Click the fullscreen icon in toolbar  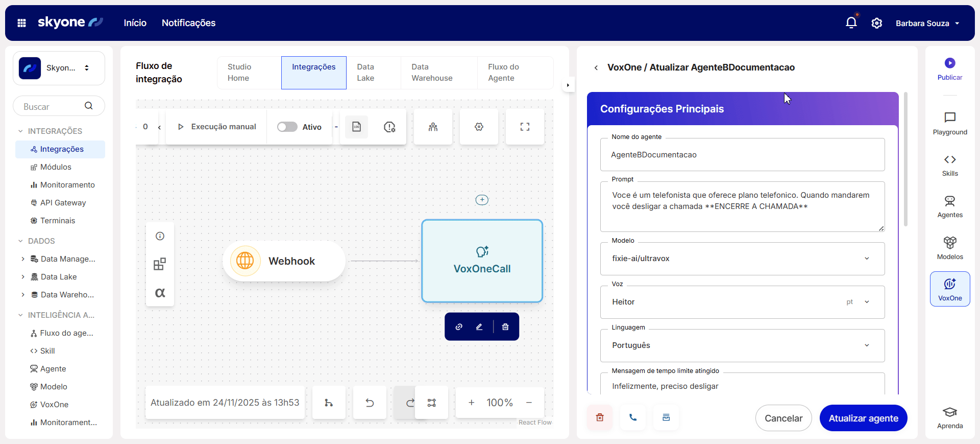tap(525, 127)
